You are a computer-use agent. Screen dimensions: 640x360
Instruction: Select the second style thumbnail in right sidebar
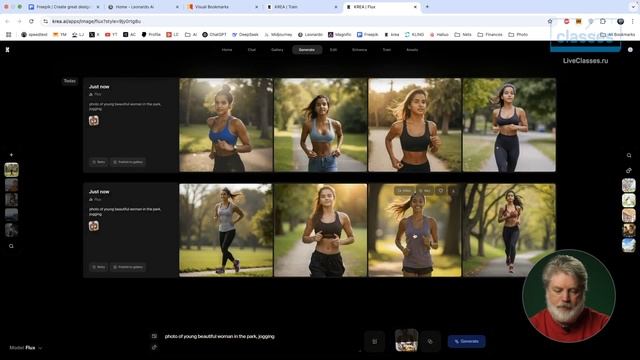click(x=629, y=200)
